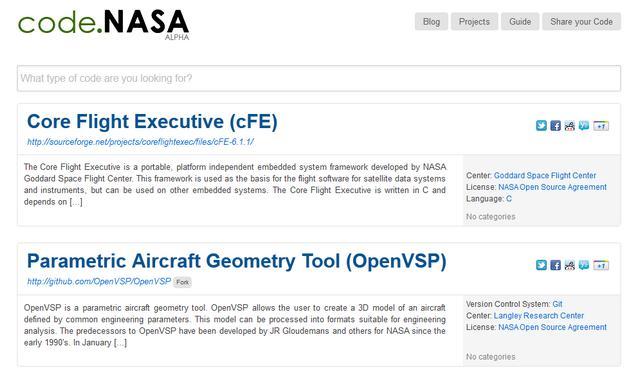Follow the Goddard Space Flight Center link

click(545, 175)
